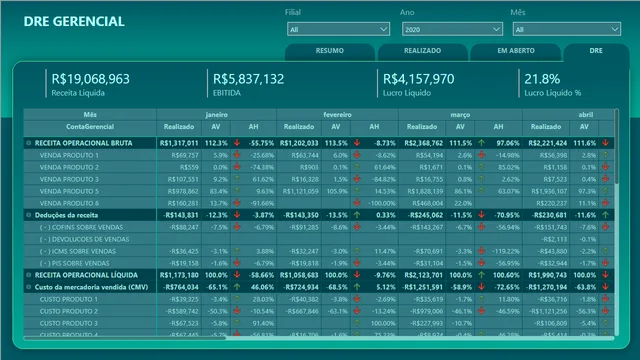Click the janeiro column header

216,115
